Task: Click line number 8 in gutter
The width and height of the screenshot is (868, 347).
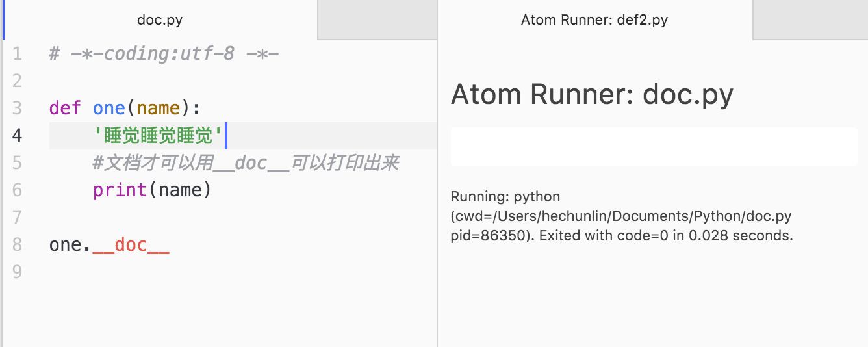Action: click(x=17, y=244)
